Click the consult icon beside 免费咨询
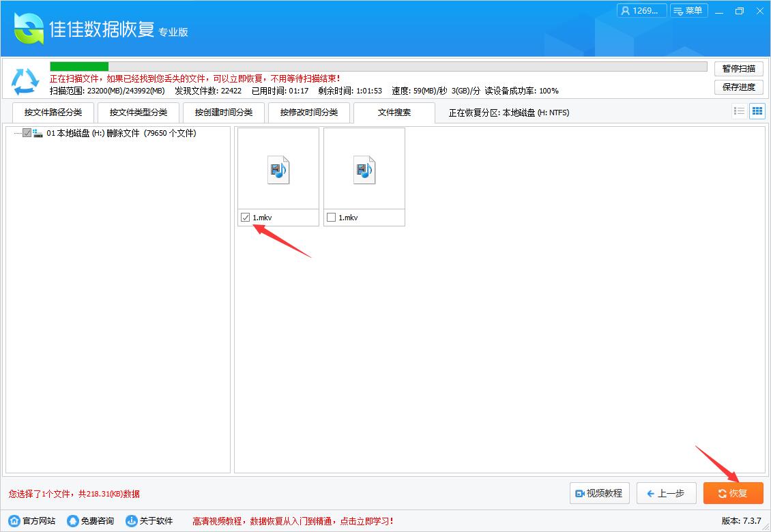Viewport: 771px width, 532px height. (73, 520)
